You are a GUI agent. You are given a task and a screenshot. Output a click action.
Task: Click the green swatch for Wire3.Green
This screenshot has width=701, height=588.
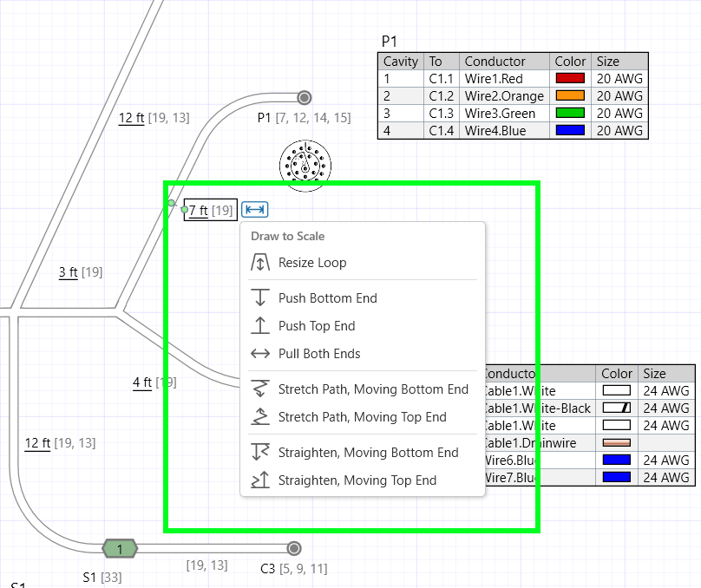point(570,113)
